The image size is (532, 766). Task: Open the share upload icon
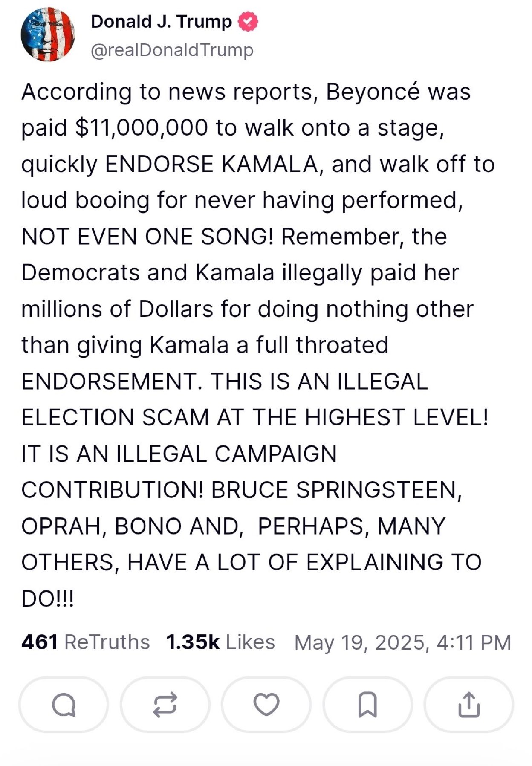pyautogui.click(x=469, y=704)
